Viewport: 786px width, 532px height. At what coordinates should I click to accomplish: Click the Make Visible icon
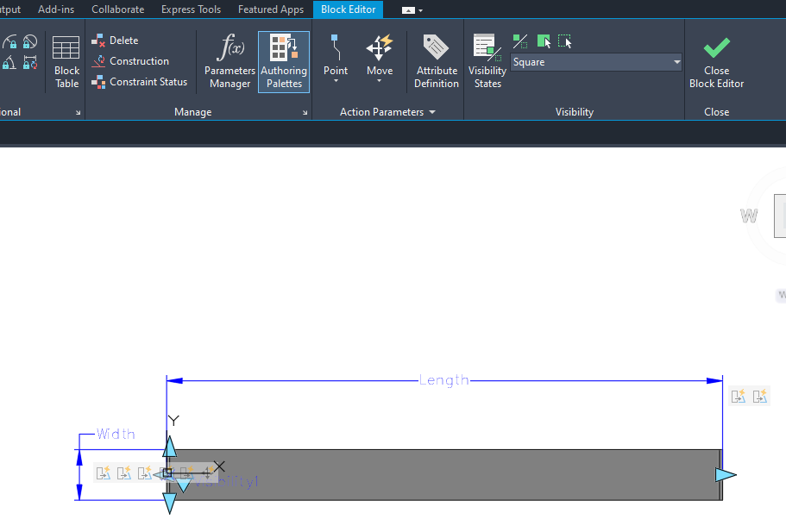[x=544, y=41]
